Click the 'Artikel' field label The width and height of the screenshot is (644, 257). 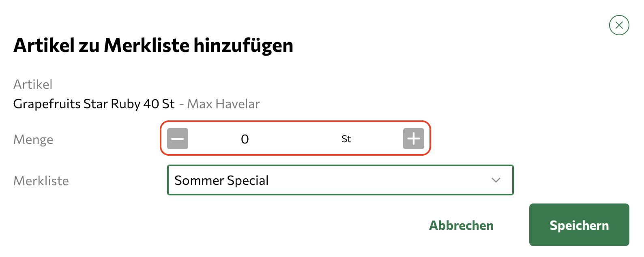(x=33, y=84)
